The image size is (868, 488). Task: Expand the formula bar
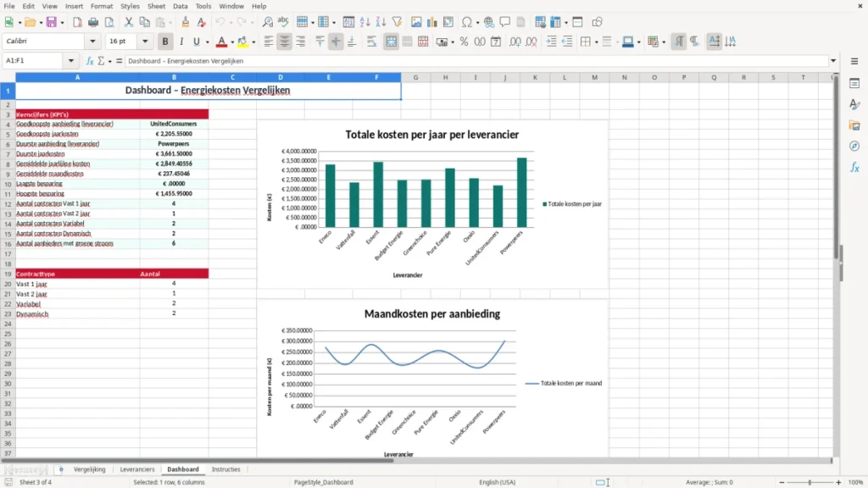point(833,61)
